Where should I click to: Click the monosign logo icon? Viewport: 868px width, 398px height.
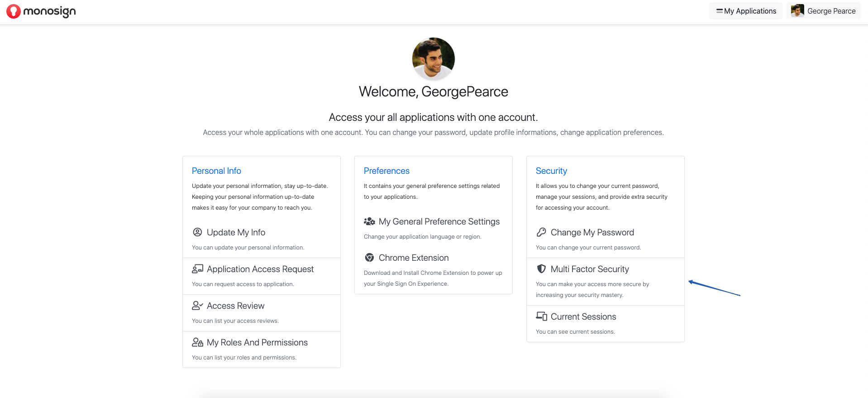click(14, 11)
